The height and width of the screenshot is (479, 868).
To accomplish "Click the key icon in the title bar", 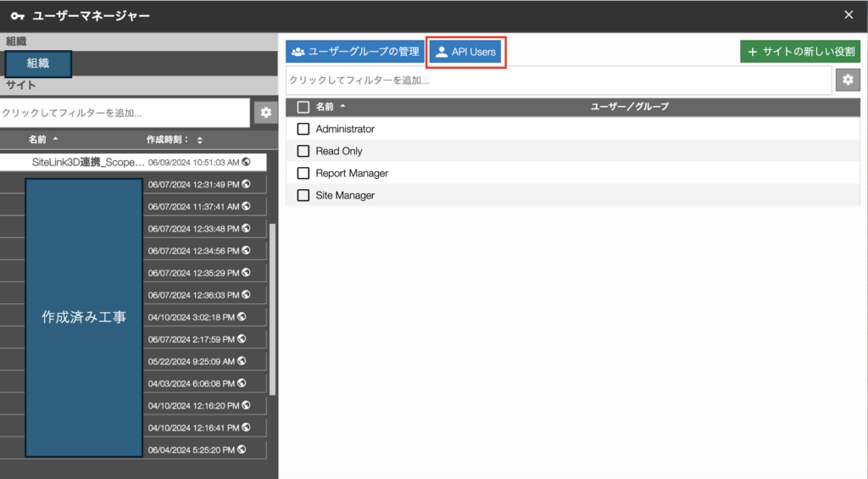I will (17, 15).
